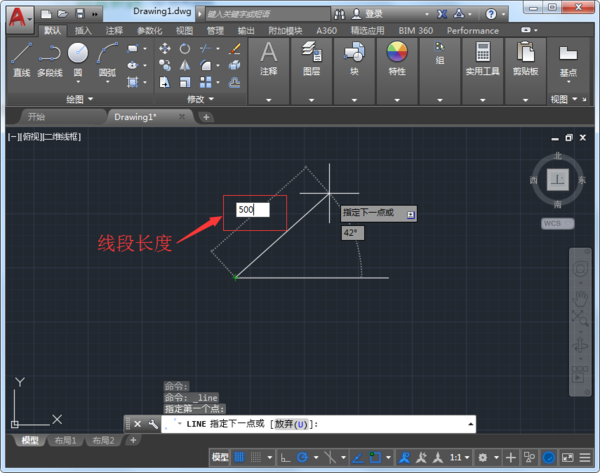
Task: Switch to the Insert (插入) ribbon tab
Action: [x=83, y=31]
